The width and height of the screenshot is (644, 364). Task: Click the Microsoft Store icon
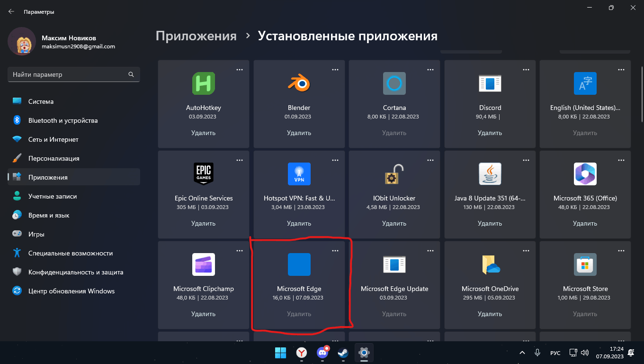[x=585, y=264]
